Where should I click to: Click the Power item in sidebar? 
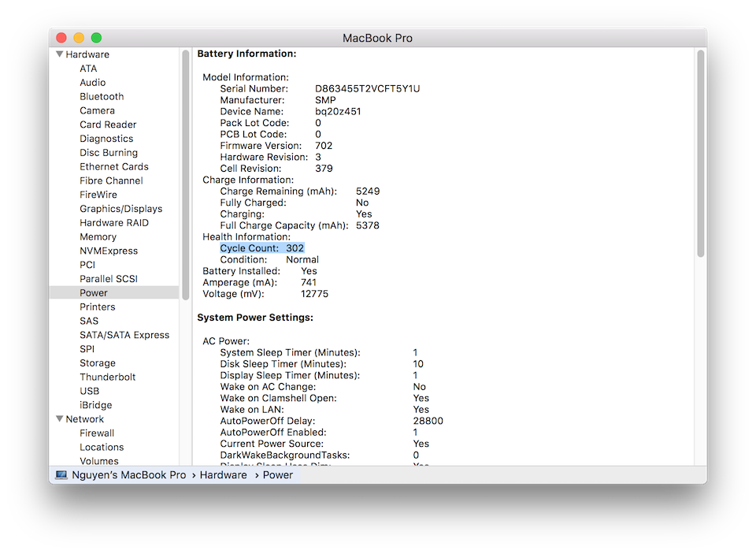(93, 292)
